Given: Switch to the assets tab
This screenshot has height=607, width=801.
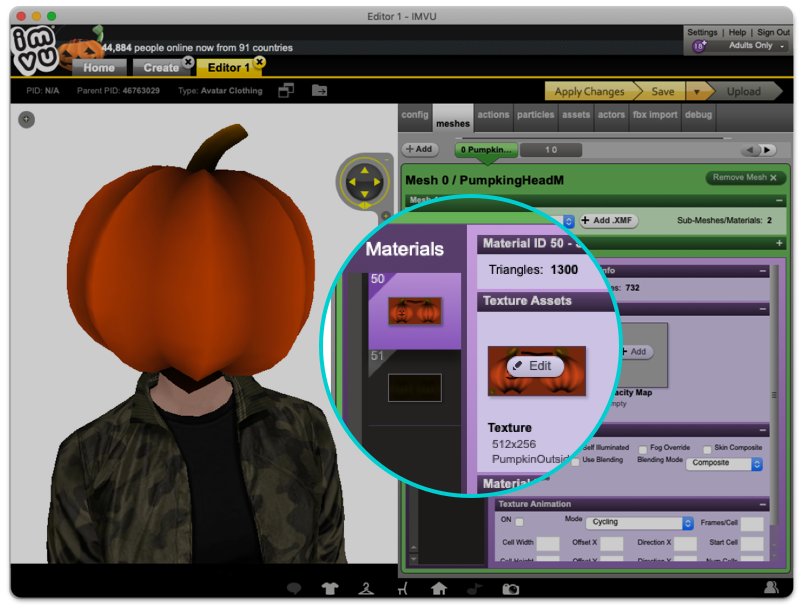Looking at the screenshot, I should point(576,115).
